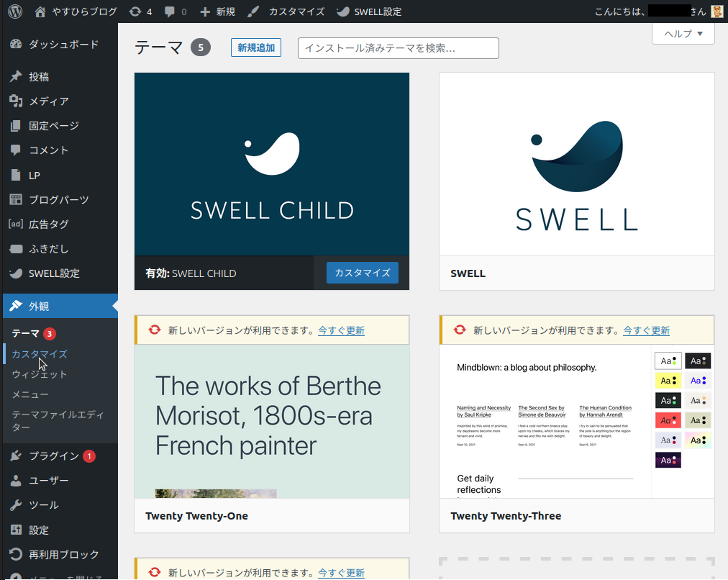Select テーマ submenu under 外観
728x580 pixels.
pos(25,333)
